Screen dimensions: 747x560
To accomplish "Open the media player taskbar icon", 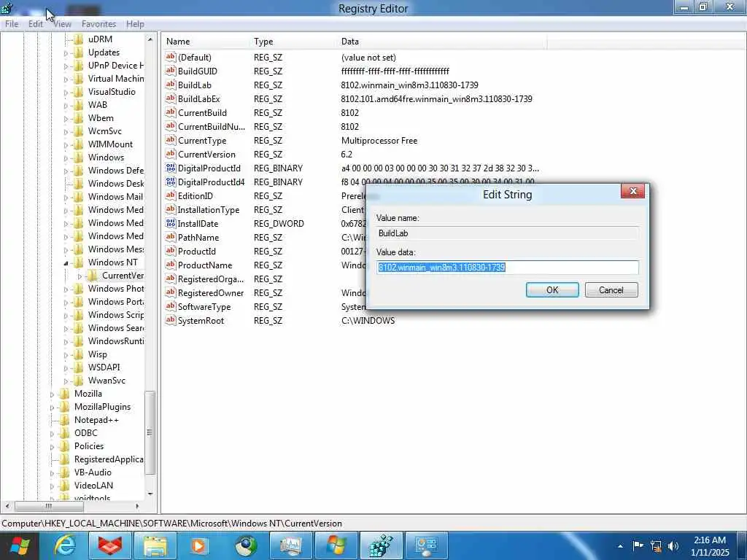I will point(200,545).
